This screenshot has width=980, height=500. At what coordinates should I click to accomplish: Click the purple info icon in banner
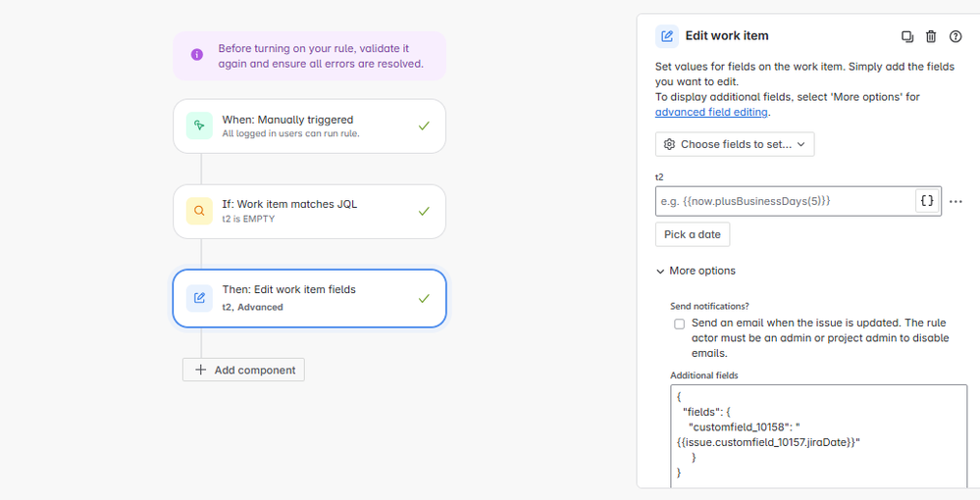click(x=197, y=55)
